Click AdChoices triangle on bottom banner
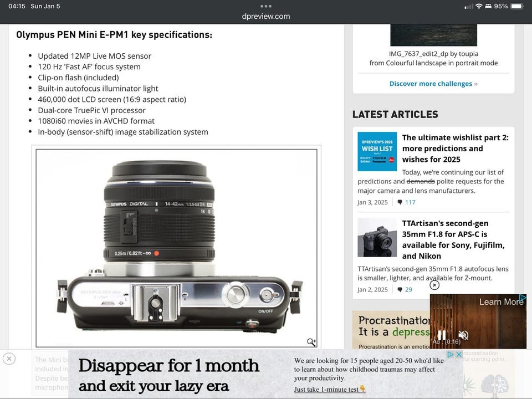Viewport: 532px width, 399px height. coord(451,354)
